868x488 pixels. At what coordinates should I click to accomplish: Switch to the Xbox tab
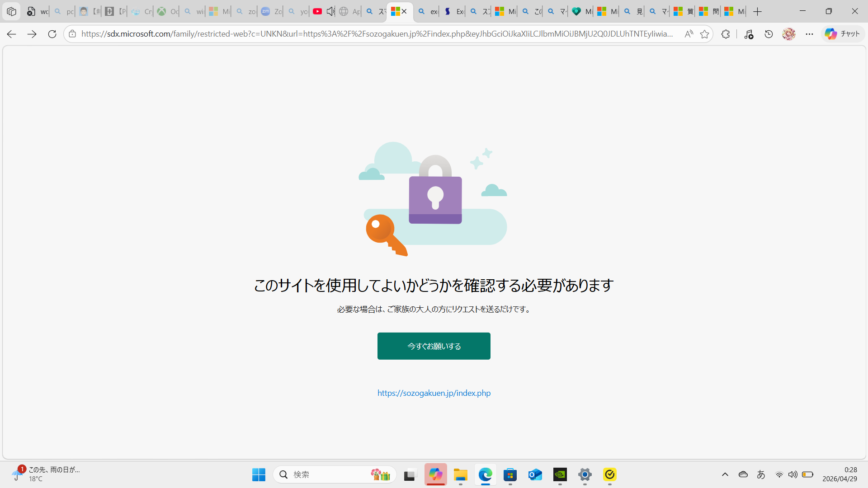coord(166,12)
